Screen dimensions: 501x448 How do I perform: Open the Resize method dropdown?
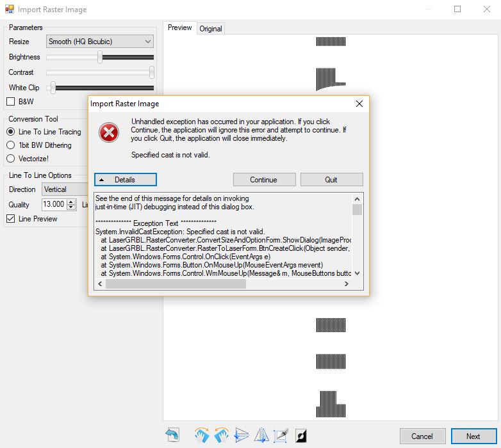(x=100, y=42)
